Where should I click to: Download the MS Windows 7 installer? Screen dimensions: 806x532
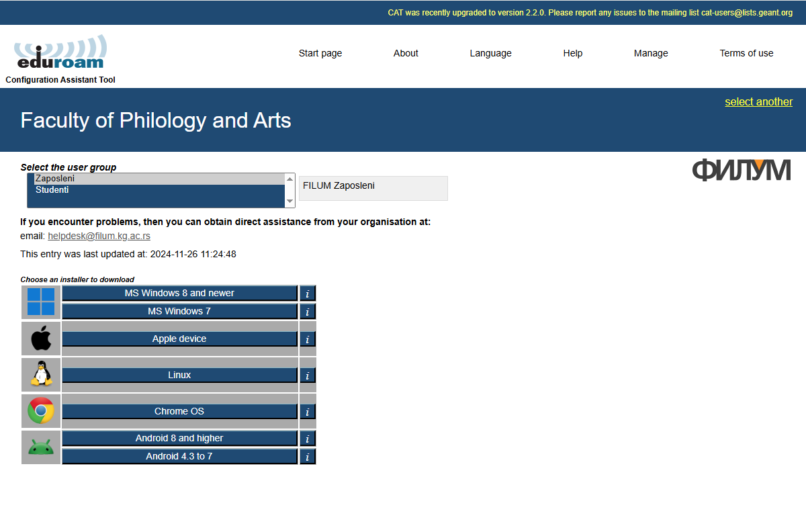coord(179,312)
